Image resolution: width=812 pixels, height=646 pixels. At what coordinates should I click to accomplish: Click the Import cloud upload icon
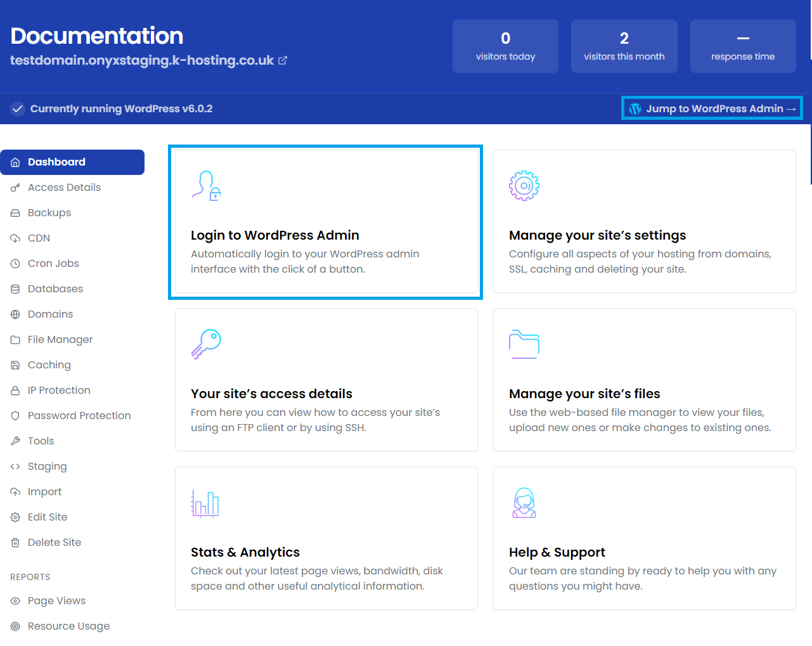point(15,492)
